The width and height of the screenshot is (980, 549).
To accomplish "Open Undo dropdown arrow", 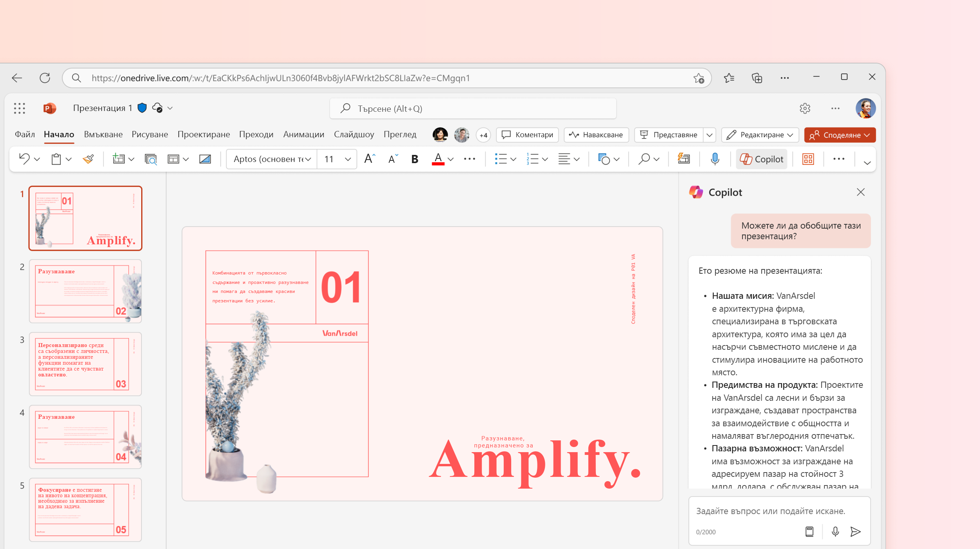I will tap(37, 159).
